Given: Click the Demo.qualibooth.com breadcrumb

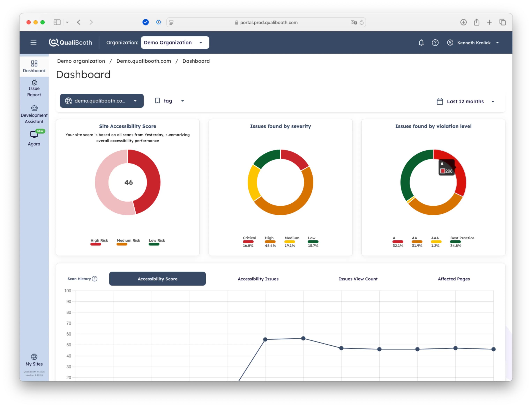Looking at the screenshot, I should pos(144,61).
